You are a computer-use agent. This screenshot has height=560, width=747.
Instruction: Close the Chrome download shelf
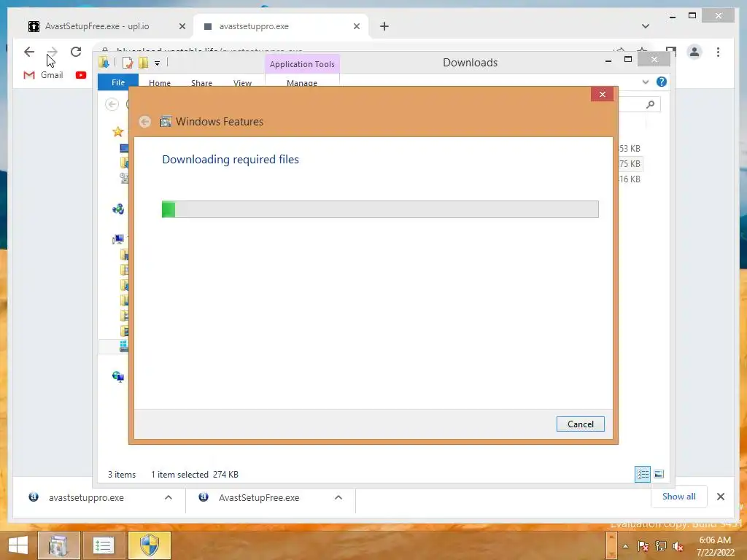(720, 497)
